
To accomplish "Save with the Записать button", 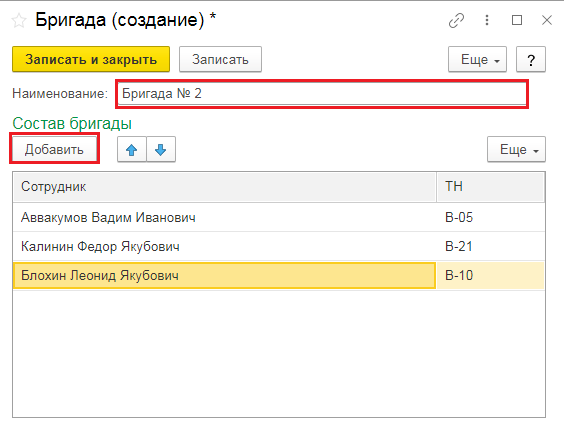I will (220, 59).
